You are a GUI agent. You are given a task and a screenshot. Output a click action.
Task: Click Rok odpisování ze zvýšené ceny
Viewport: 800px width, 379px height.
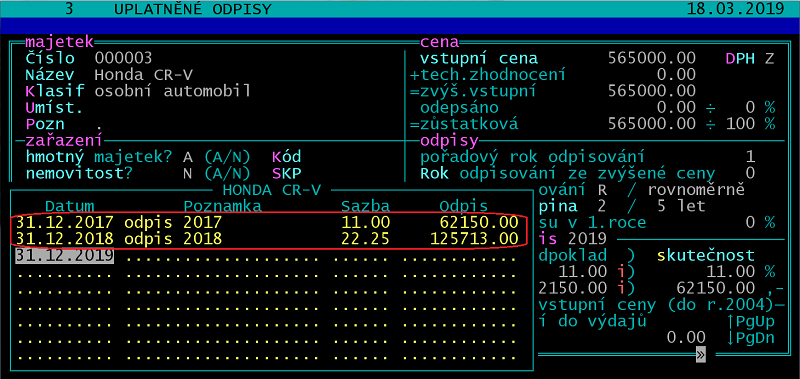(567, 173)
